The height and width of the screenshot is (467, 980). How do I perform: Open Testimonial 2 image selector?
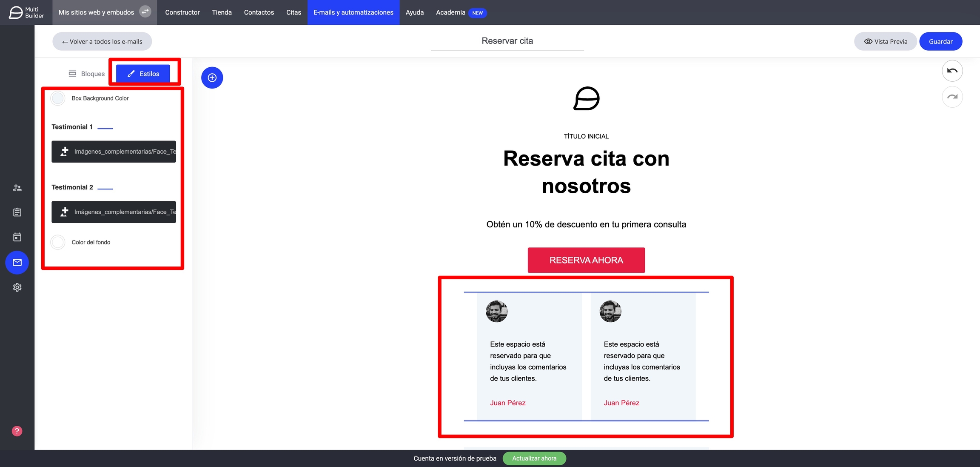click(114, 212)
